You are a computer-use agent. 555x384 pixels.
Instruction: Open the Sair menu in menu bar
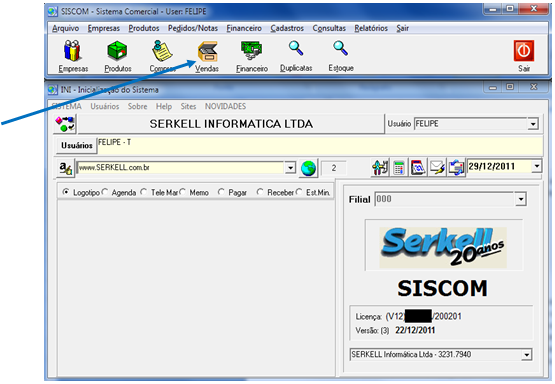(402, 28)
